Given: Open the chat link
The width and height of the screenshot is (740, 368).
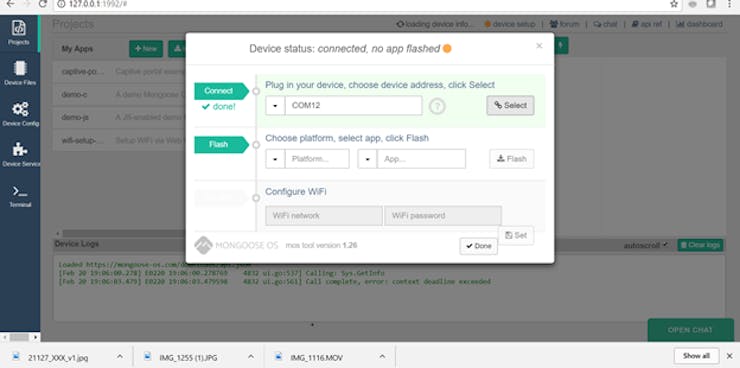Looking at the screenshot, I should (605, 25).
